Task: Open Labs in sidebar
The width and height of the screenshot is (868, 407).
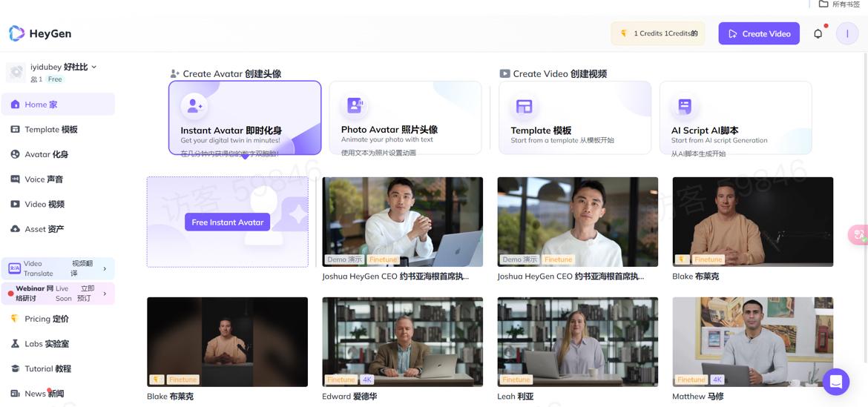Action: (x=58, y=343)
